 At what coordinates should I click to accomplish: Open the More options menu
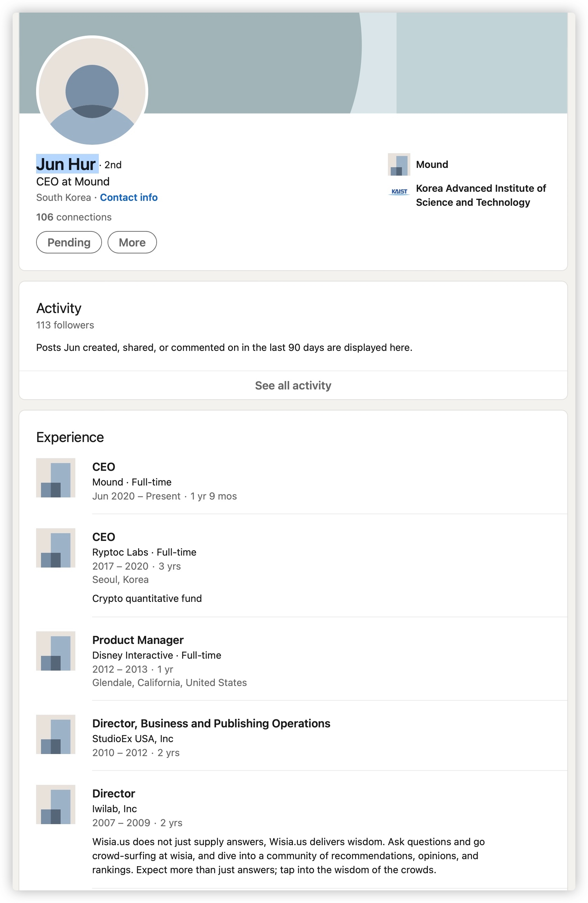click(x=132, y=242)
